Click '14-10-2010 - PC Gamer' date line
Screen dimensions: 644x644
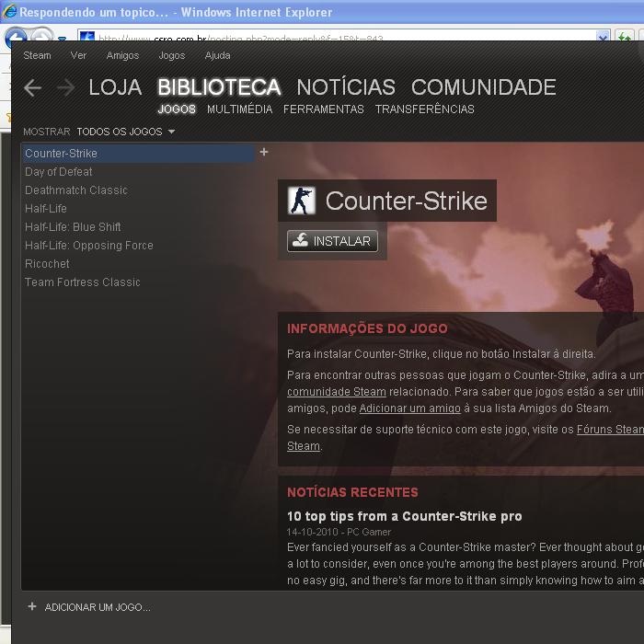coord(339,532)
